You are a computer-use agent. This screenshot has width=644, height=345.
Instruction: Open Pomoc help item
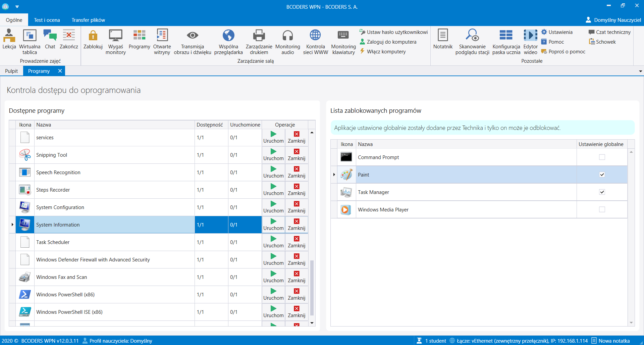[x=552, y=42]
